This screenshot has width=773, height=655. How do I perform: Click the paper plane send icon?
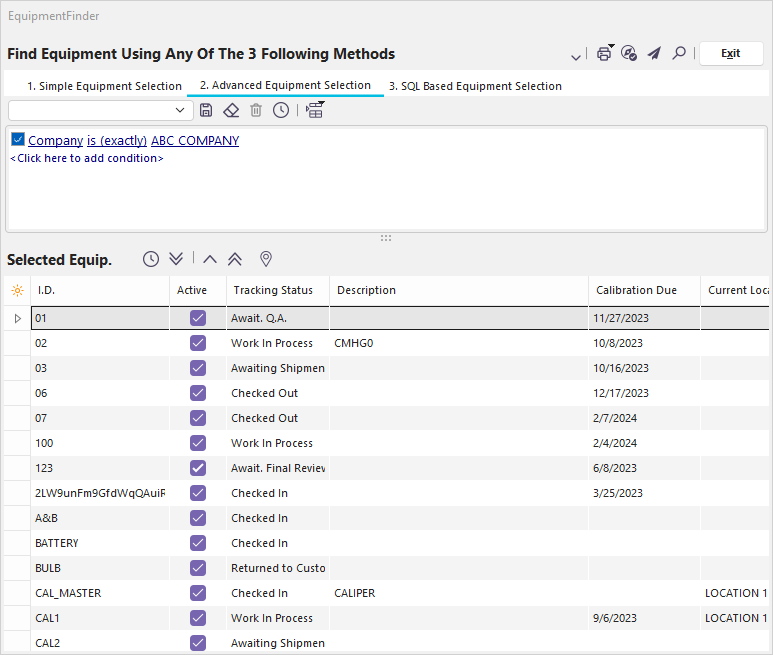654,54
